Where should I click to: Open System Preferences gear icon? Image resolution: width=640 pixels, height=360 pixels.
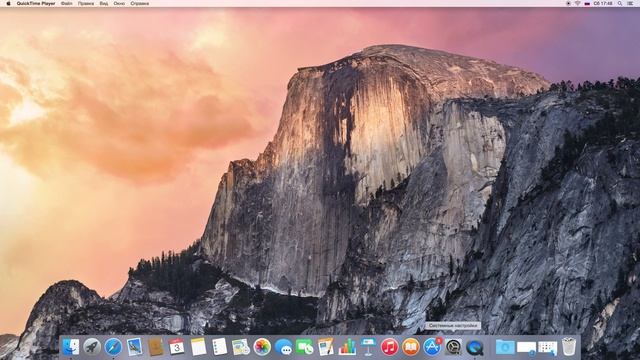tap(453, 347)
